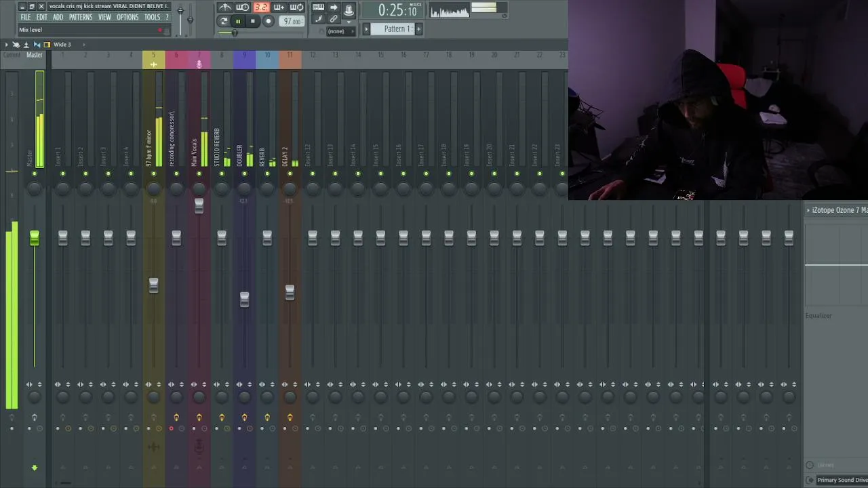Toggle the wait-for-input icon
868x488 pixels.
click(x=243, y=7)
